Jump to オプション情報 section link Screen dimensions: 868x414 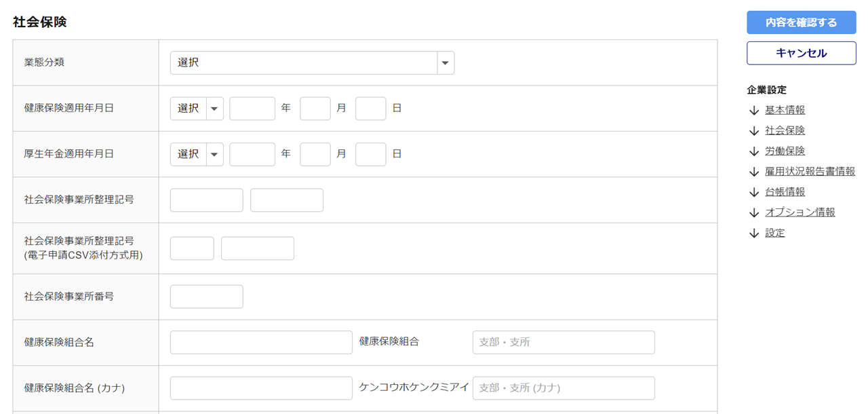point(800,212)
